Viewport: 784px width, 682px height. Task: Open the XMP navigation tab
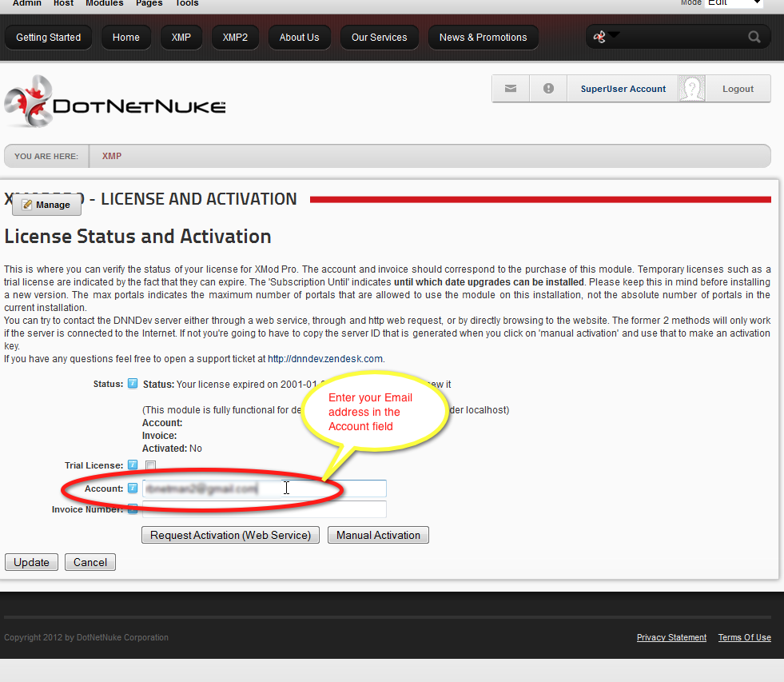(x=181, y=38)
